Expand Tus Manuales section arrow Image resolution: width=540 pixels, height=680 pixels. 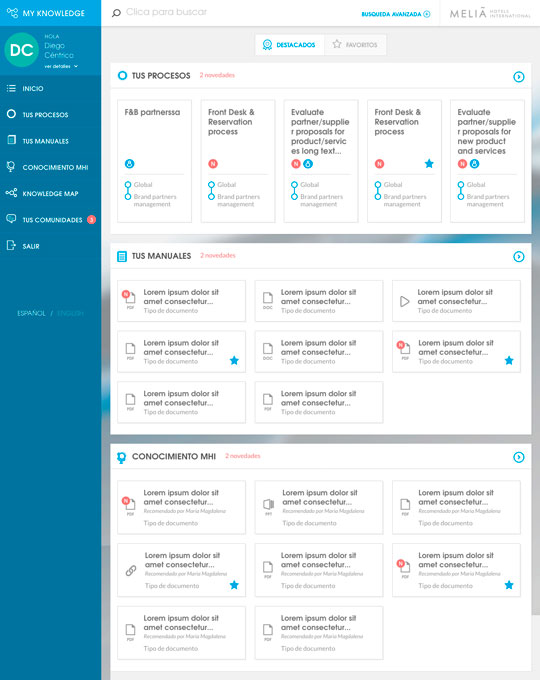(519, 257)
